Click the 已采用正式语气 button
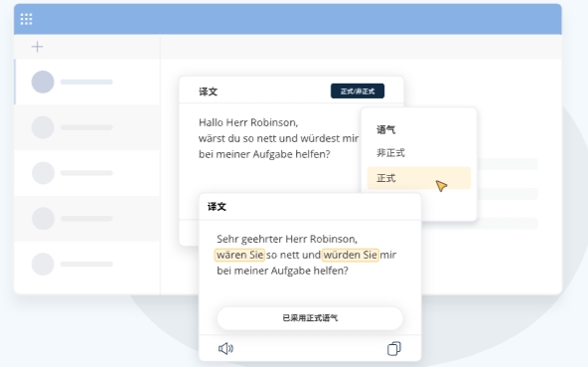The height and width of the screenshot is (367, 588). tap(310, 318)
